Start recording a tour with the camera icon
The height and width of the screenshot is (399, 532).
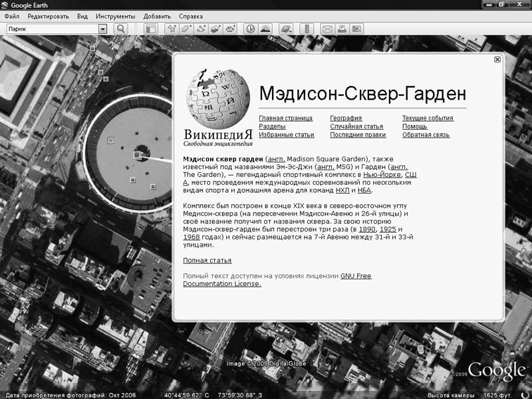[230, 29]
